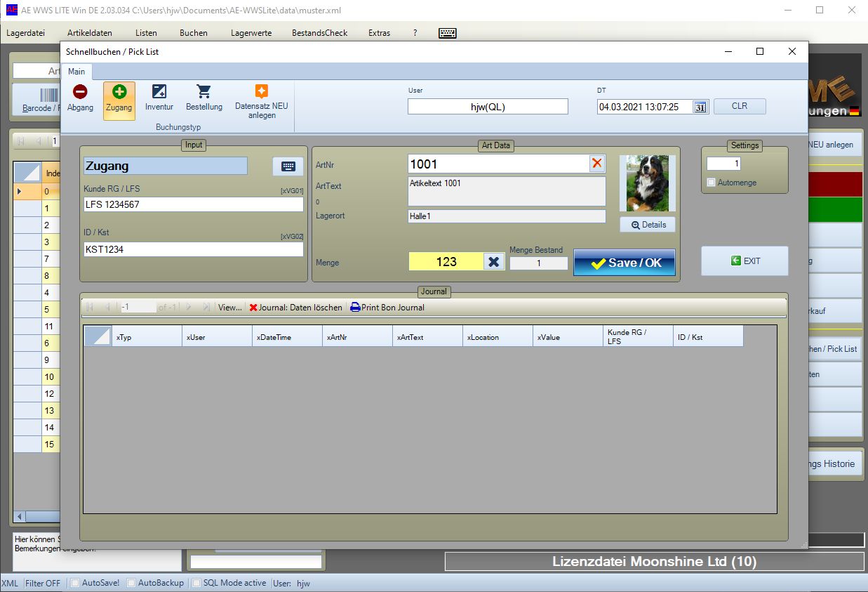The height and width of the screenshot is (592, 868).
Task: Open keyboard icon in main menu bar
Action: click(447, 33)
